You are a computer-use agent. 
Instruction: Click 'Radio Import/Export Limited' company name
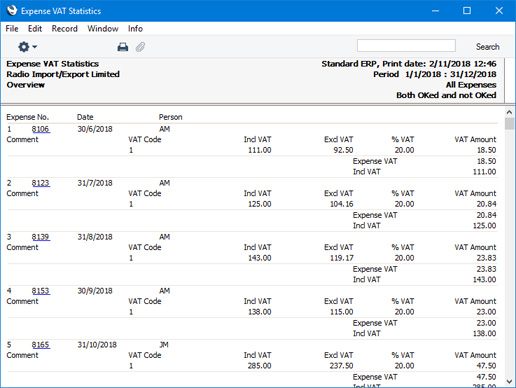[63, 74]
